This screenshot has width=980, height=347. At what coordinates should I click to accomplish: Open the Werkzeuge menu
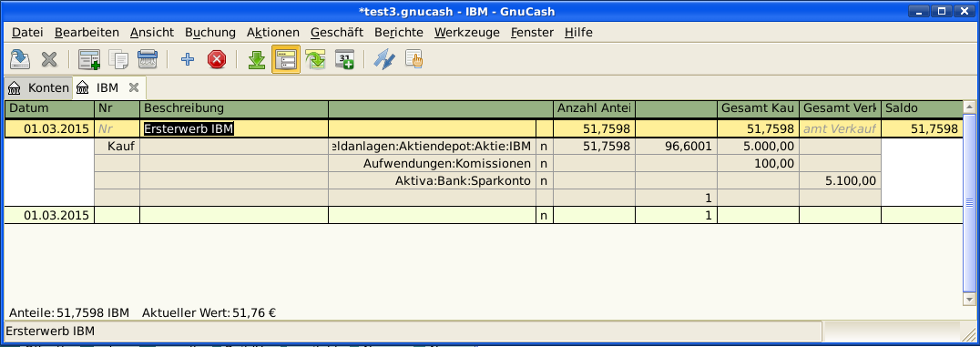[467, 33]
